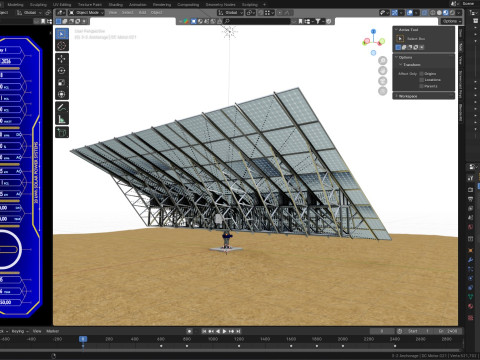Activate the Scale tool
The width and height of the screenshot is (480, 360).
pos(62,82)
